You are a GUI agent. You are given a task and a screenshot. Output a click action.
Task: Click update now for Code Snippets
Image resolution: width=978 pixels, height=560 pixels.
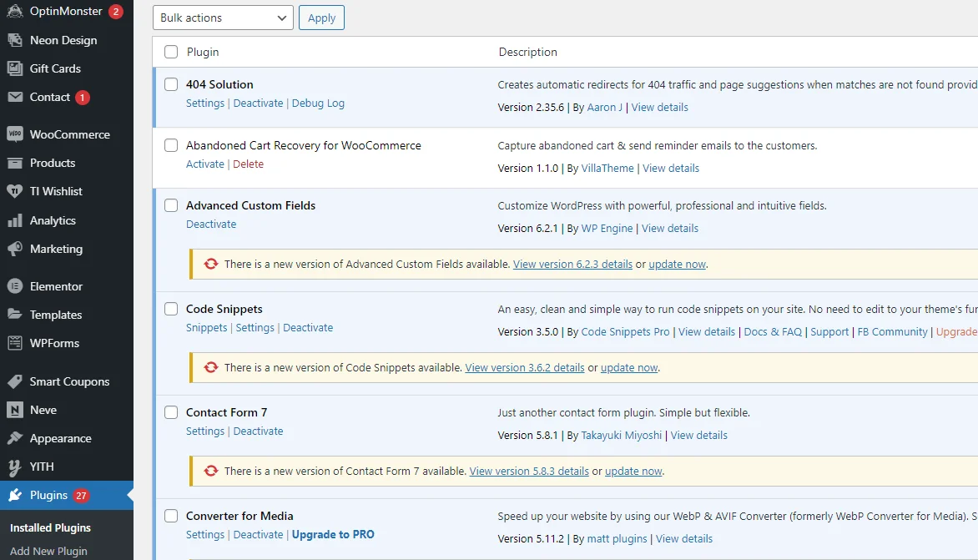(629, 367)
